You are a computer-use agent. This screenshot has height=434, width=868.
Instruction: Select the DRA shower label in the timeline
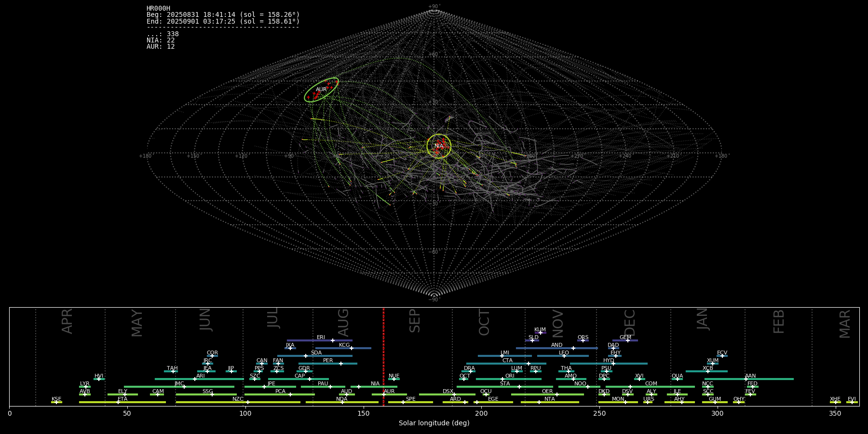coord(469,368)
